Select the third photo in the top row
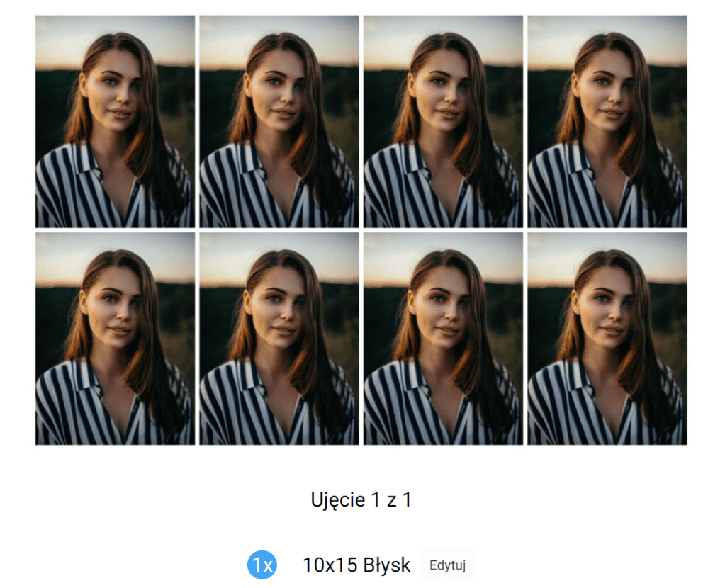The height and width of the screenshot is (588, 725). coord(443,121)
